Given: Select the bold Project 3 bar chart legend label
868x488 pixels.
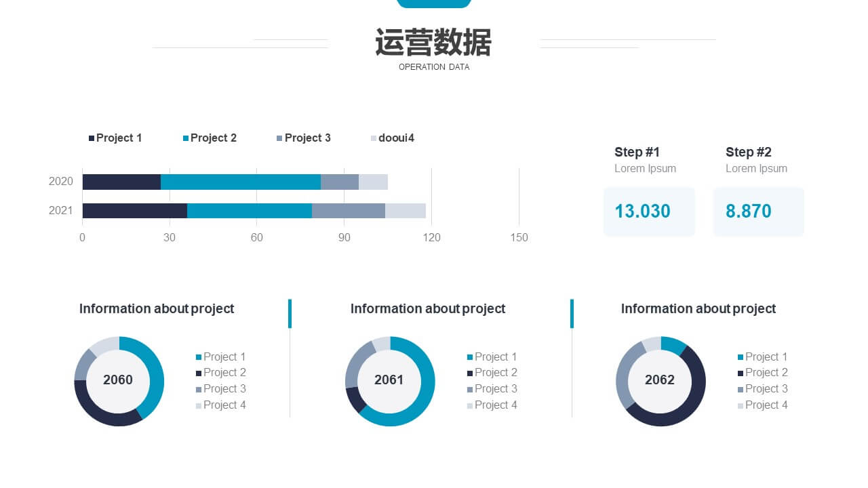Looking at the screenshot, I should pos(308,138).
